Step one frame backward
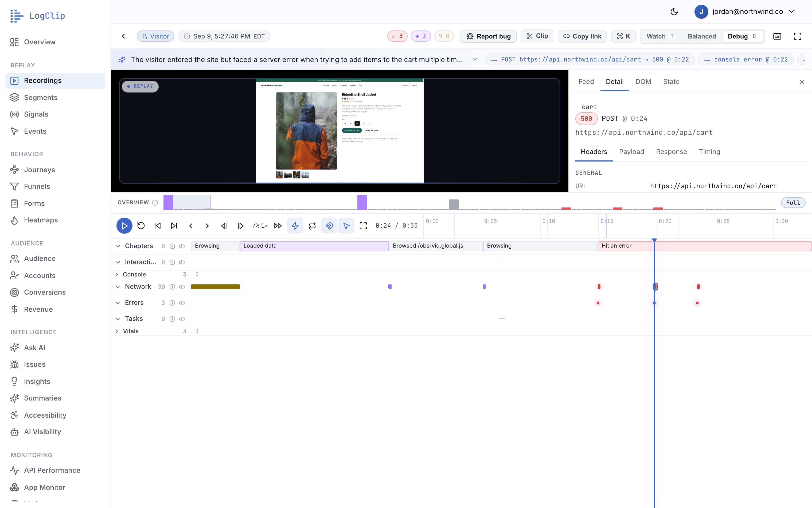Image resolution: width=812 pixels, height=508 pixels. (224, 226)
